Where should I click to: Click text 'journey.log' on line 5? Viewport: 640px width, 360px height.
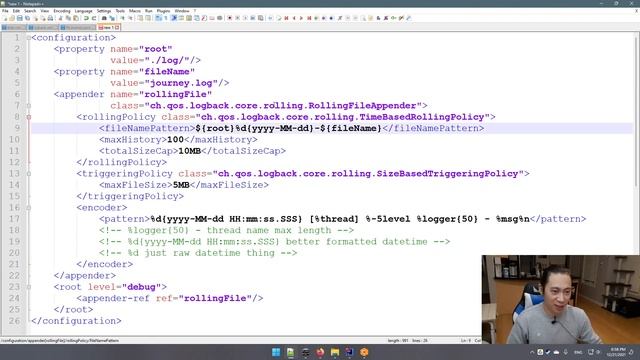181,83
